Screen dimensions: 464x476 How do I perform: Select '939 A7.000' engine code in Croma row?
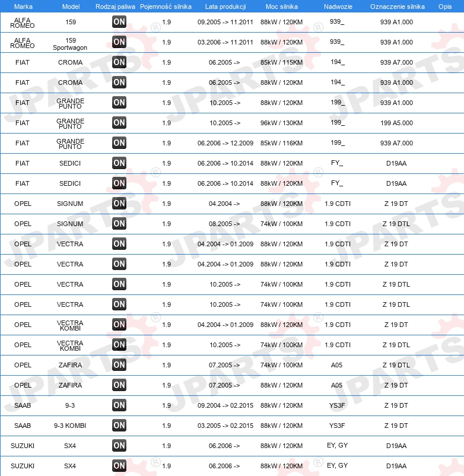point(396,62)
